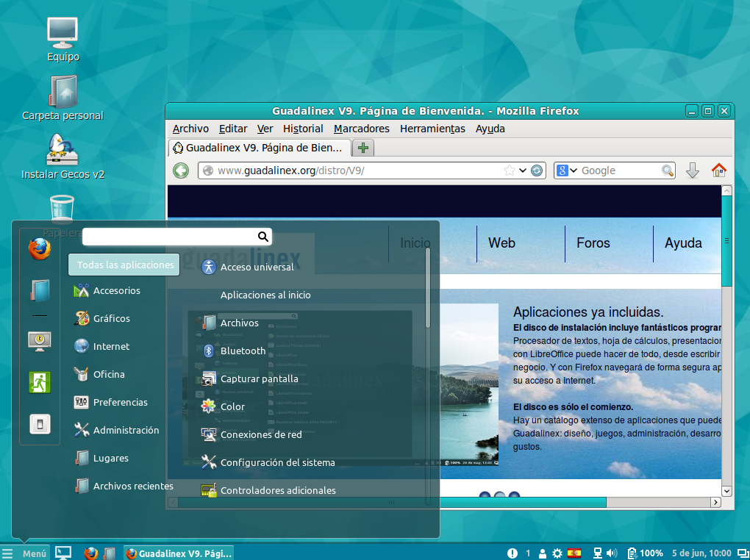Open the Ayuda menu in the Firefox menubar
Image resolution: width=750 pixels, height=560 pixels.
490,129
